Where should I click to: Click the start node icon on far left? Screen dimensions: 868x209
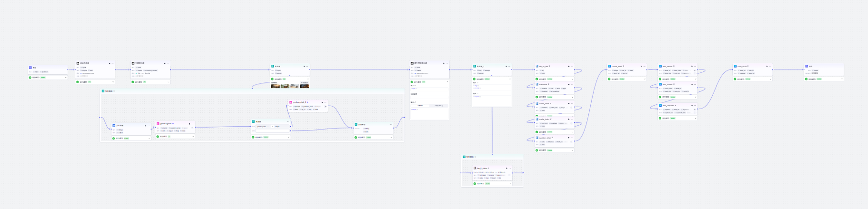tap(30, 68)
